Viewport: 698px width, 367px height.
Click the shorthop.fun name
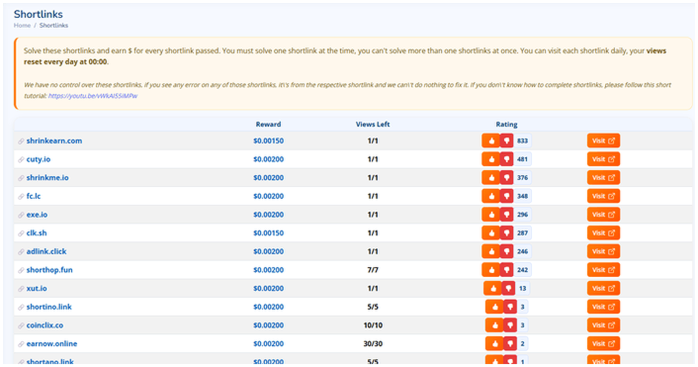(49, 270)
